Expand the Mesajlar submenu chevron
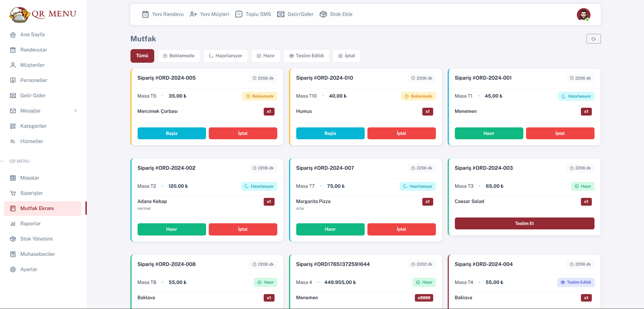The image size is (644, 309). click(75, 111)
